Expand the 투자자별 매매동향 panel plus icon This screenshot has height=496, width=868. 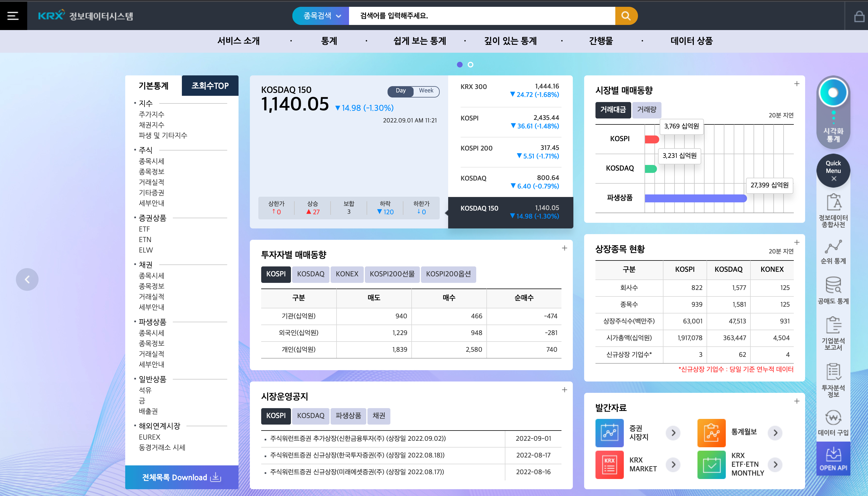click(564, 248)
